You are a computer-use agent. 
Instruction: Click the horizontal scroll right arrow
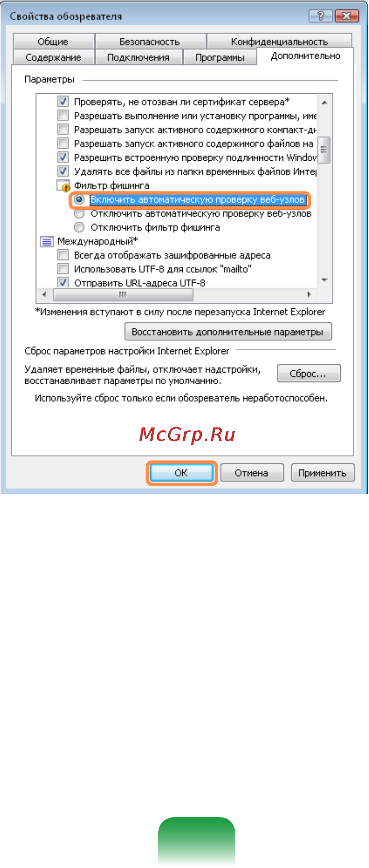pos(309,295)
